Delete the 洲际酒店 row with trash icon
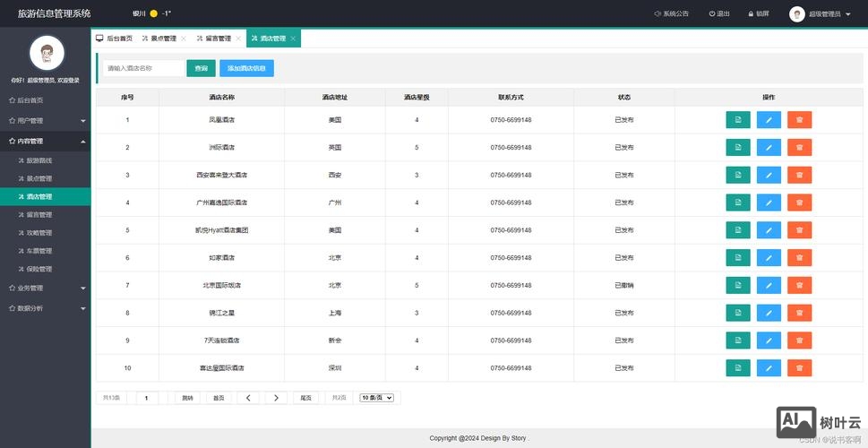The height and width of the screenshot is (448, 868). tap(799, 147)
